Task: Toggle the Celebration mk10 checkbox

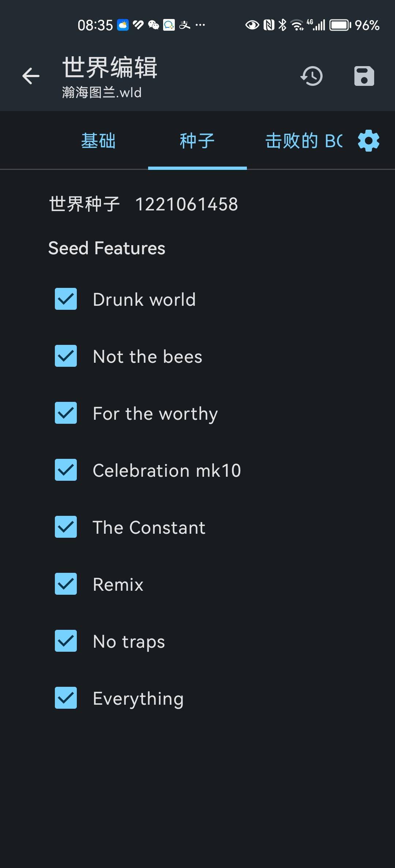Action: tap(66, 470)
